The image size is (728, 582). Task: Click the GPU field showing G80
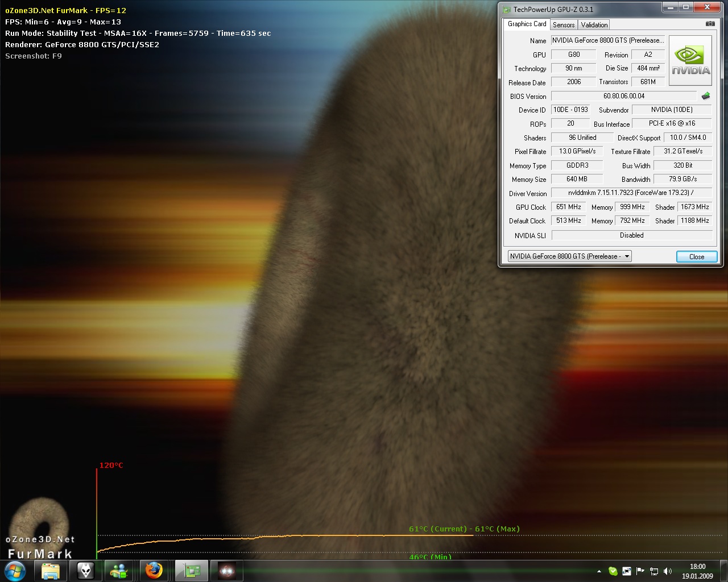(574, 55)
